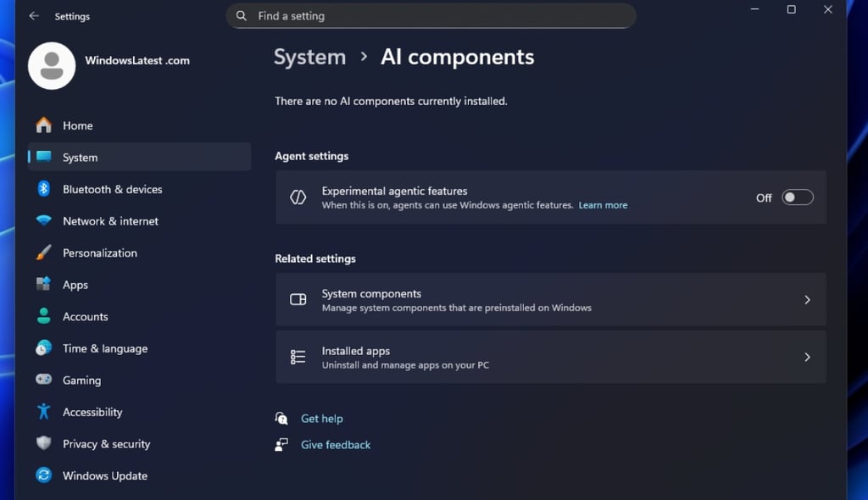Click the Windows Update refresh icon
Screen dimensions: 868x500
click(44, 475)
